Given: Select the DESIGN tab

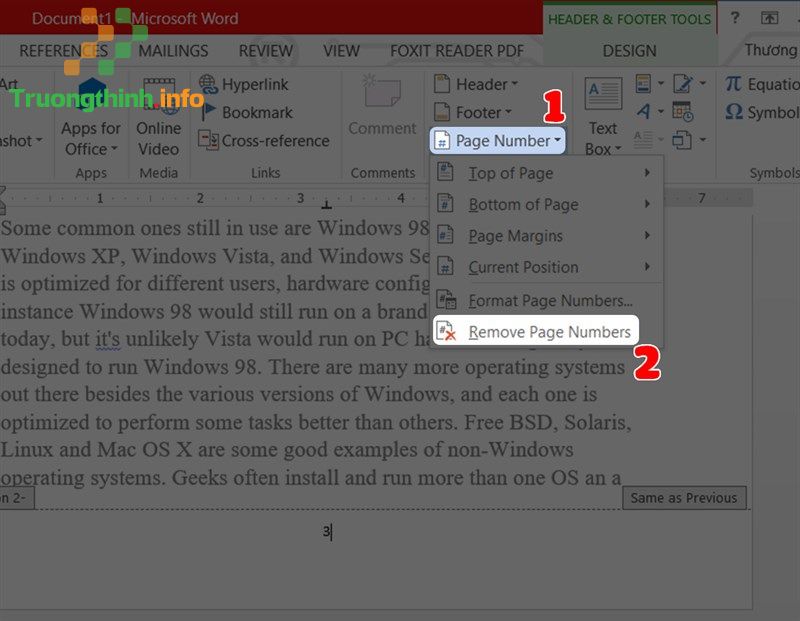Looking at the screenshot, I should click(x=630, y=51).
